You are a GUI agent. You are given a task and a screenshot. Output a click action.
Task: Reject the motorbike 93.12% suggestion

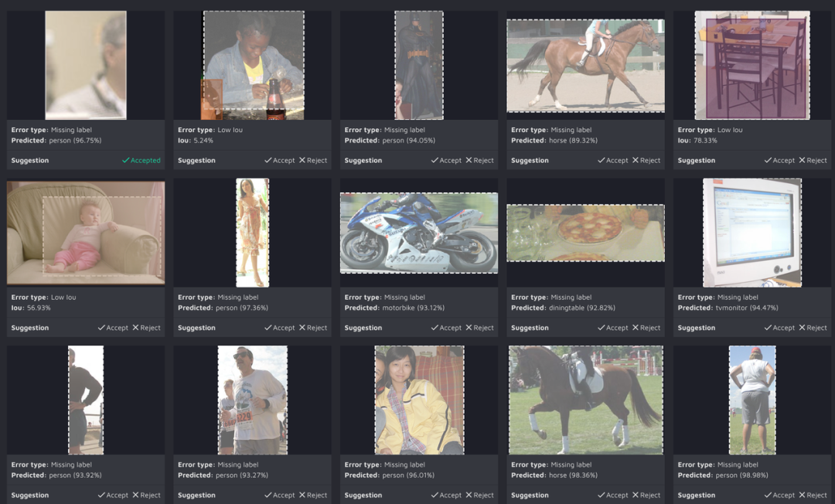pyautogui.click(x=480, y=328)
